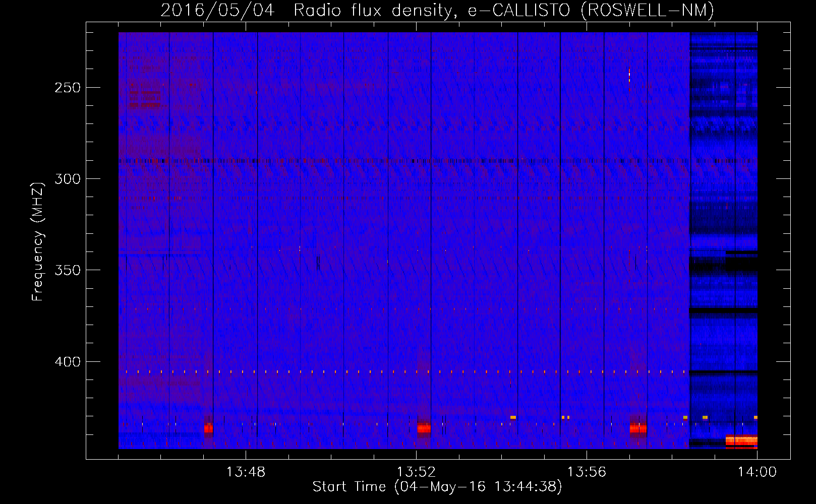Click the 'Start Time (04-May-16 13:44:38)' label
Viewport: 816px width, 504px height.
(437, 487)
